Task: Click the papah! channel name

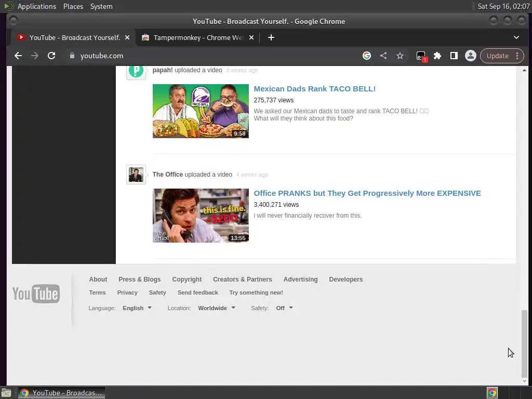Action: click(163, 70)
